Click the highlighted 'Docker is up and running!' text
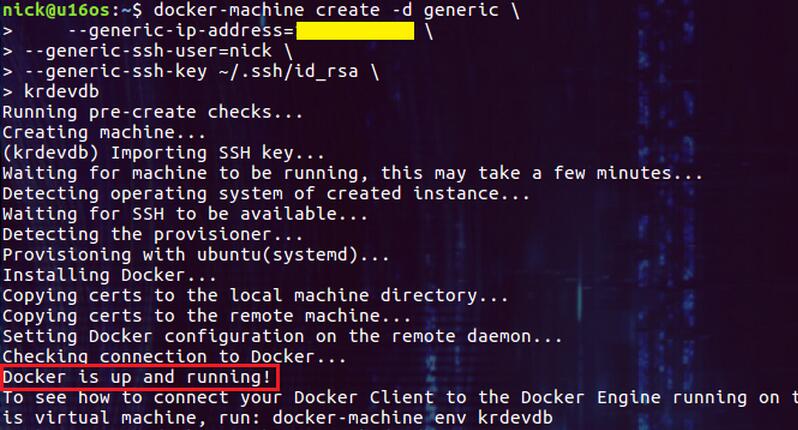 137,378
